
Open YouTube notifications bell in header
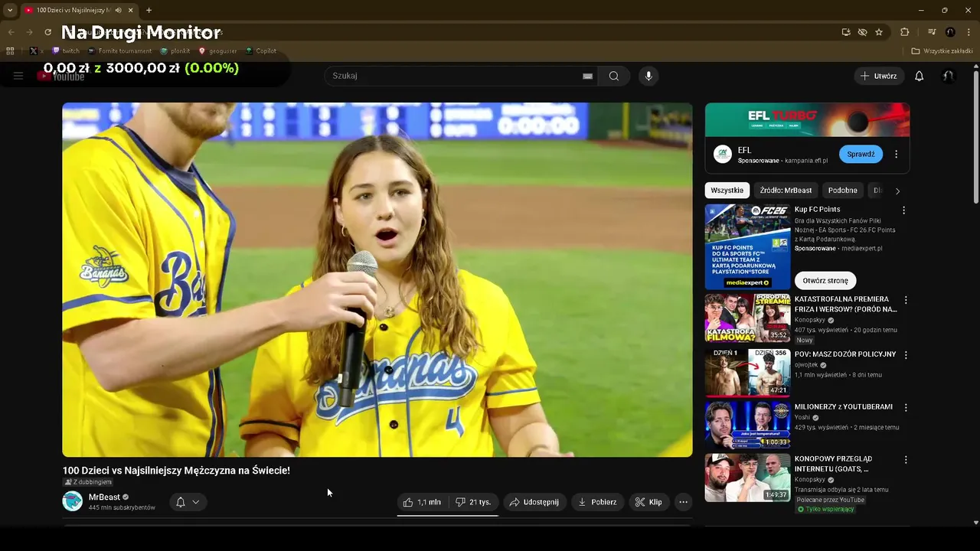coord(920,76)
